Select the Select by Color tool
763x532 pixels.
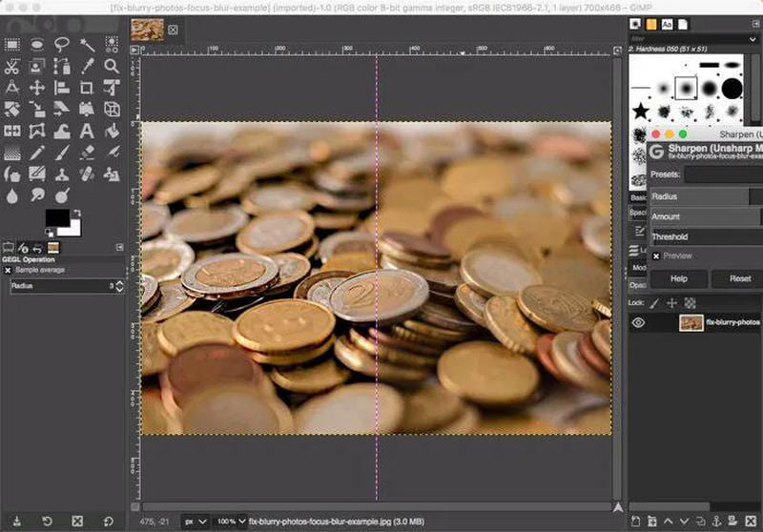(x=112, y=44)
